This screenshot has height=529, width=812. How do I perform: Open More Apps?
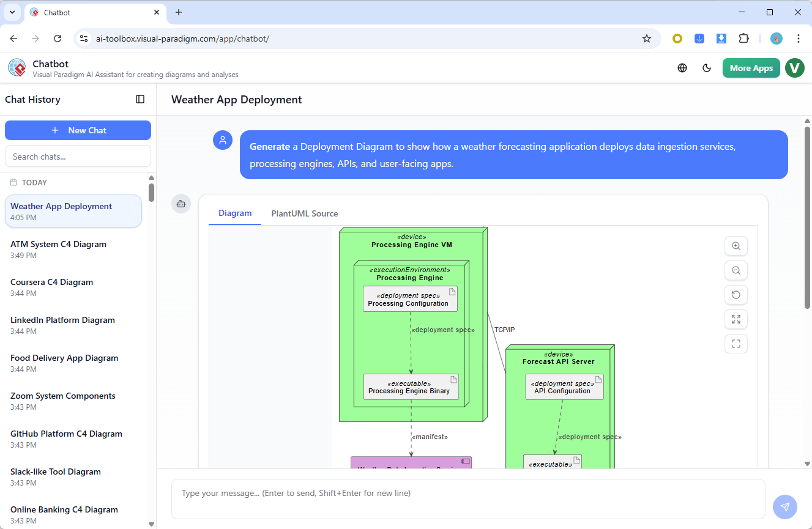(x=751, y=68)
